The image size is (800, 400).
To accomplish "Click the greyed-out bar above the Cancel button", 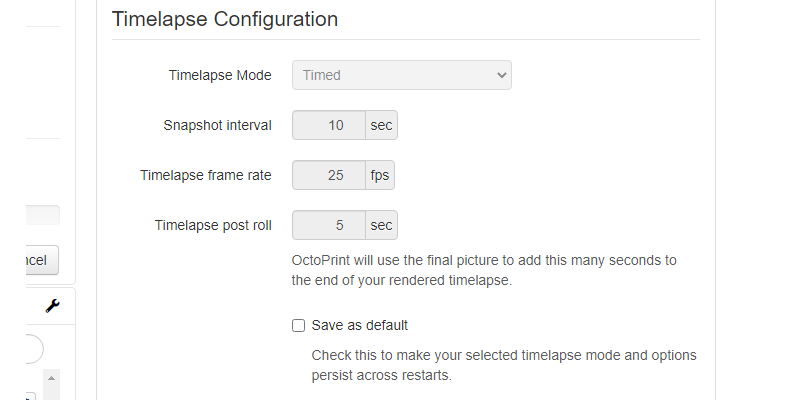I will [x=42, y=215].
